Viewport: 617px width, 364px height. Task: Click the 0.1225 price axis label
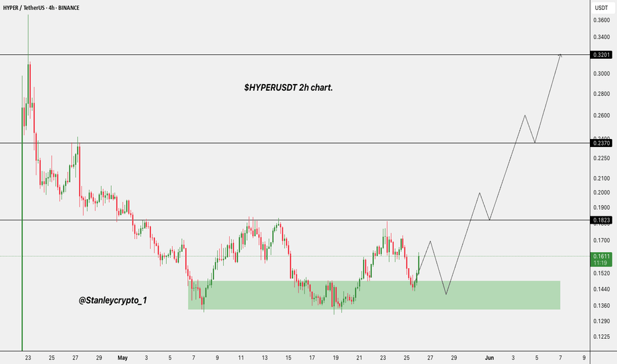pyautogui.click(x=601, y=337)
